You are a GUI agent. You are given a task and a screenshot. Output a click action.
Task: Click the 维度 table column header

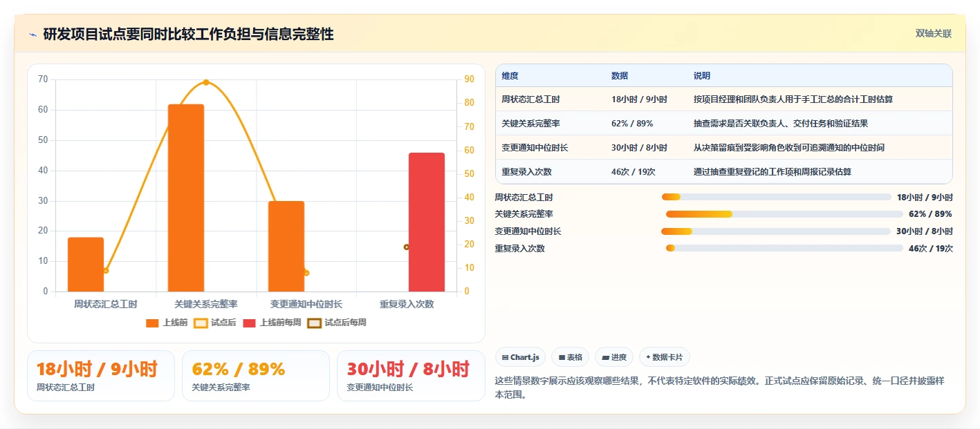pyautogui.click(x=510, y=76)
